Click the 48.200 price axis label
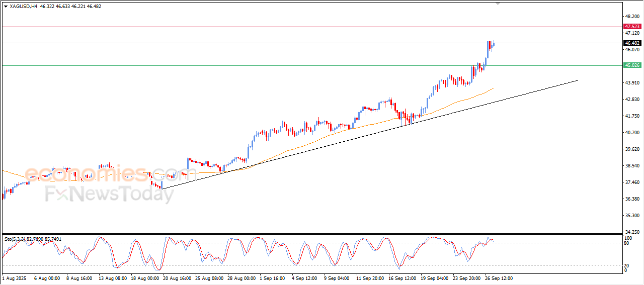644x285 pixels. coord(632,17)
